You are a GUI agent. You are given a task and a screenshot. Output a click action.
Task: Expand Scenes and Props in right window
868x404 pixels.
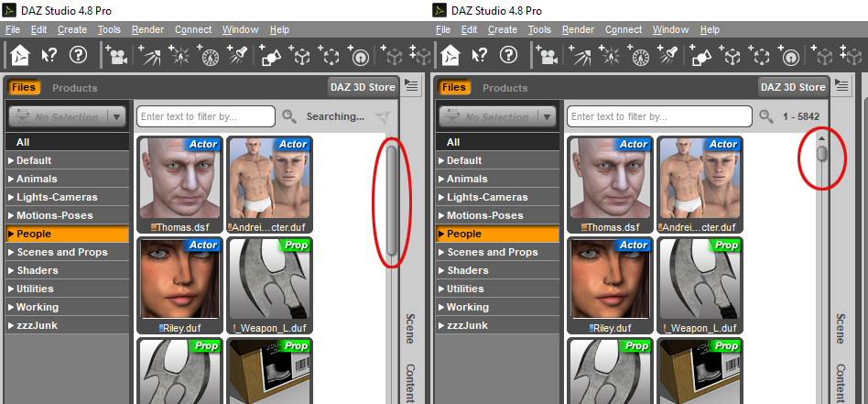click(x=441, y=252)
